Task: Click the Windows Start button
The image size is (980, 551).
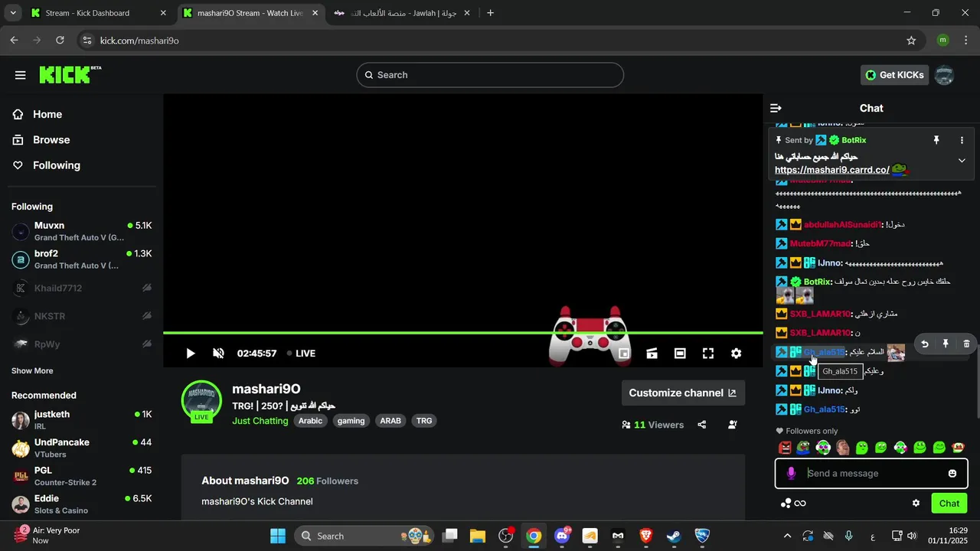Action: (278, 536)
